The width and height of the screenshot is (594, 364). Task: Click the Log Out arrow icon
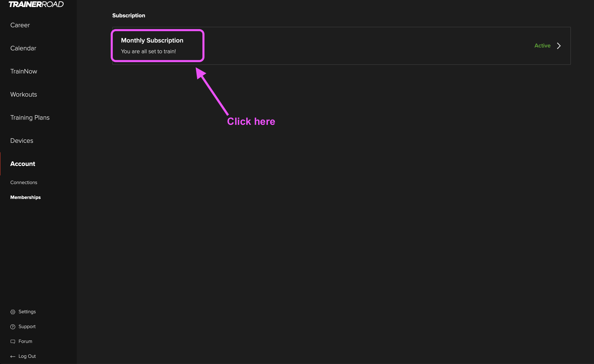pos(13,357)
